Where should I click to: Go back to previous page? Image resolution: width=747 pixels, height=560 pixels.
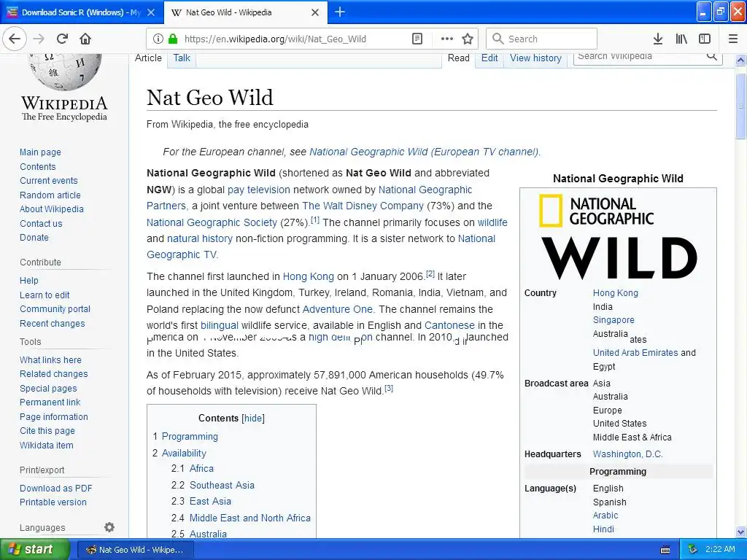(x=15, y=39)
